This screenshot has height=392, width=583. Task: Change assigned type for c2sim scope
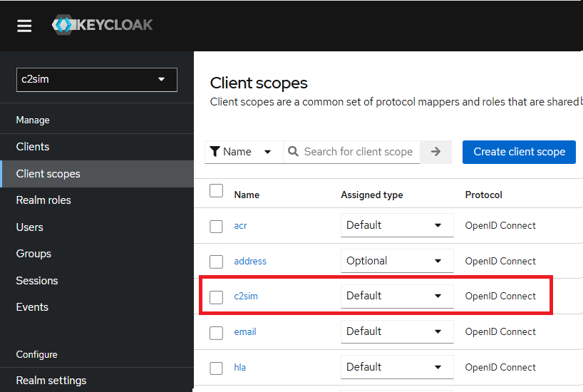(397, 296)
